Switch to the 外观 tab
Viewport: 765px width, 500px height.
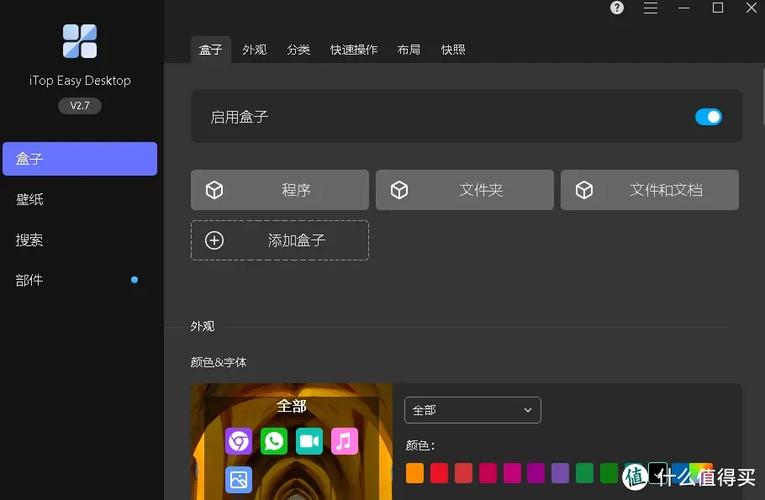(255, 50)
